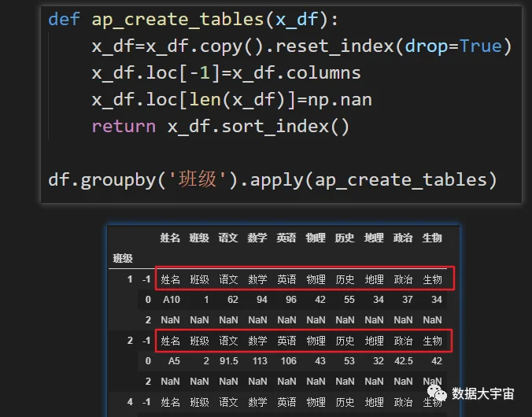Click df.groupby in the last code line
Image resolution: width=532 pixels, height=417 pixels.
click(x=102, y=180)
